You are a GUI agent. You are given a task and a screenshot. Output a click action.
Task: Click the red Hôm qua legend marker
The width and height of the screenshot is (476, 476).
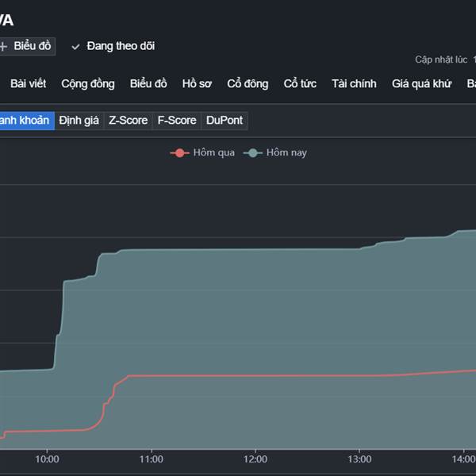(181, 152)
